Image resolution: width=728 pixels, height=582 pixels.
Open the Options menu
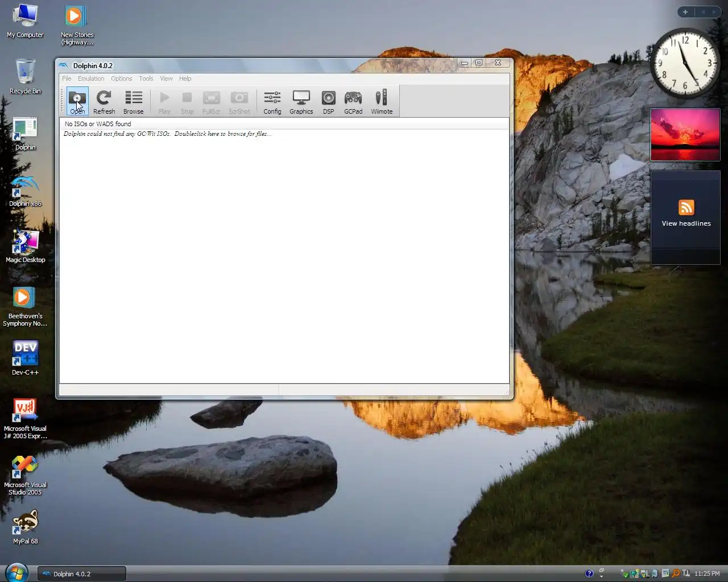(x=121, y=78)
